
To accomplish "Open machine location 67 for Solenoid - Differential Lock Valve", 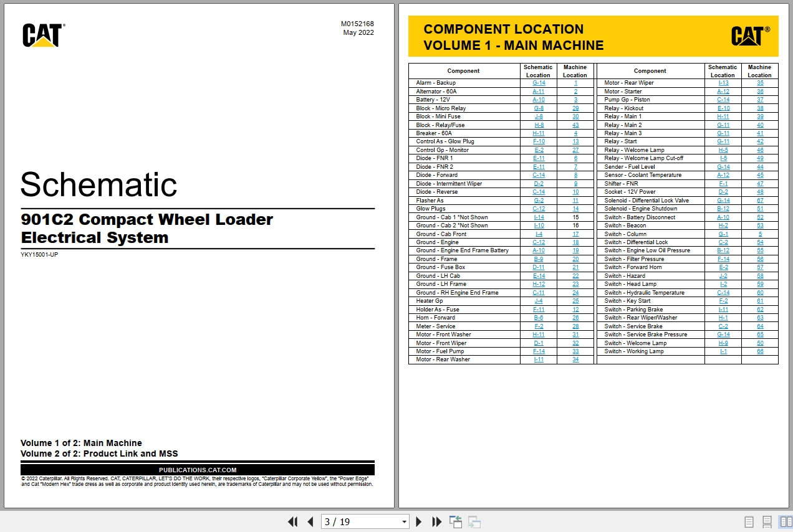I will tap(760, 201).
